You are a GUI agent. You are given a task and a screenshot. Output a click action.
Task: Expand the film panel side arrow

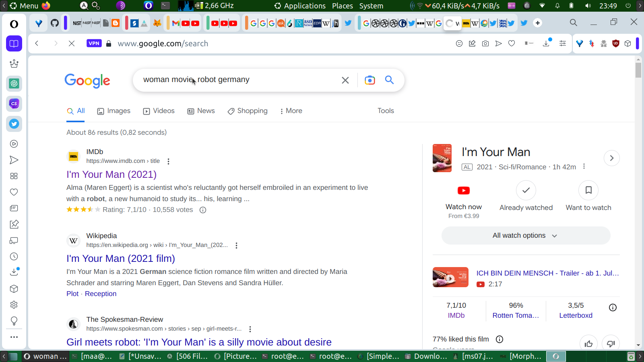click(612, 158)
